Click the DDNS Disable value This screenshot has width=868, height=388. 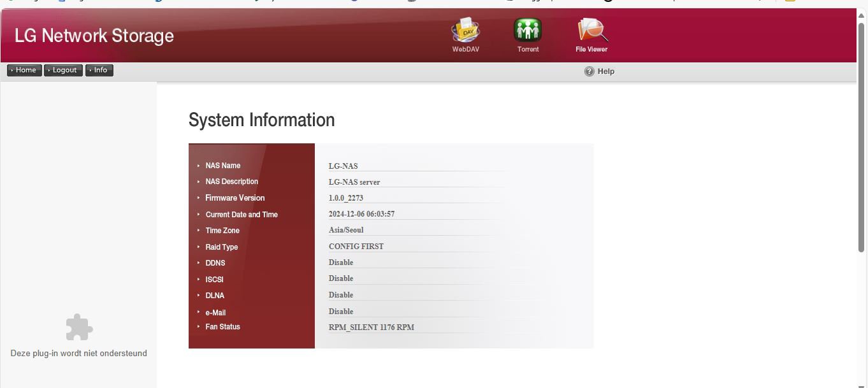coord(341,262)
